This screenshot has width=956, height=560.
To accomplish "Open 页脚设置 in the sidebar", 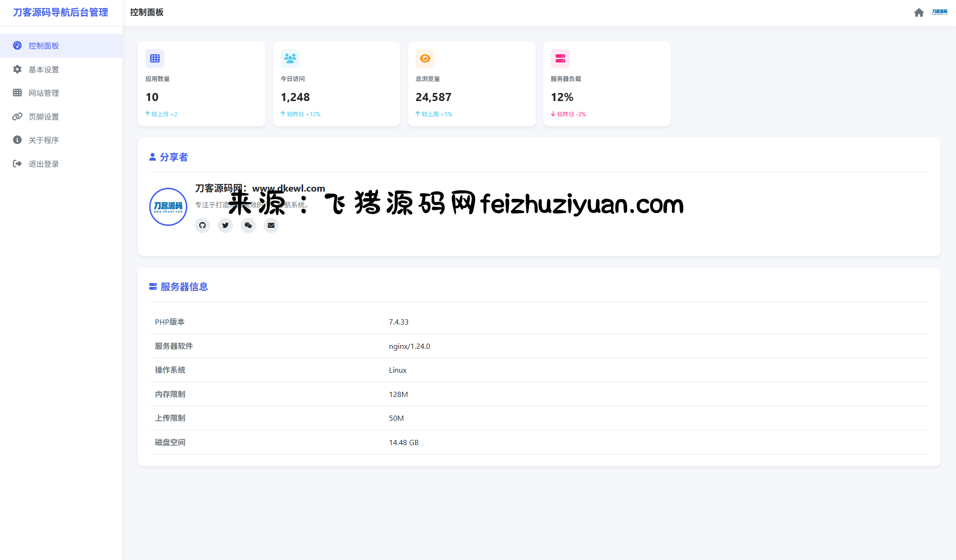I will click(x=44, y=117).
